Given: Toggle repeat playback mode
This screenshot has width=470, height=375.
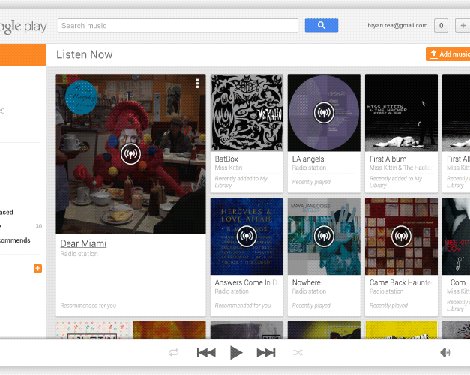Looking at the screenshot, I should [x=174, y=352].
